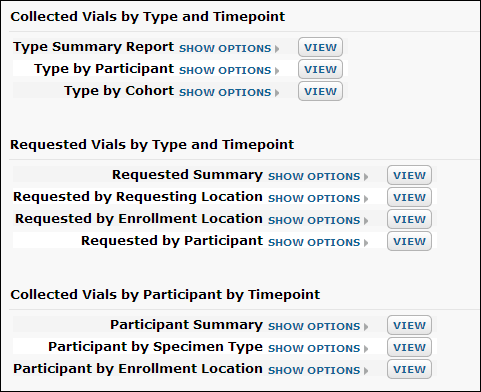Viewport: 481px width, 392px height.
Task: View the Type by Participant report
Action: click(x=320, y=69)
